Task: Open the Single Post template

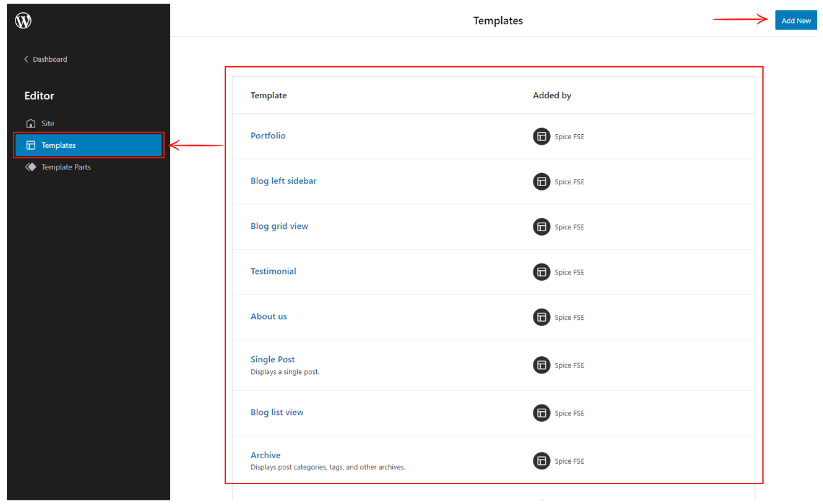Action: [x=272, y=359]
